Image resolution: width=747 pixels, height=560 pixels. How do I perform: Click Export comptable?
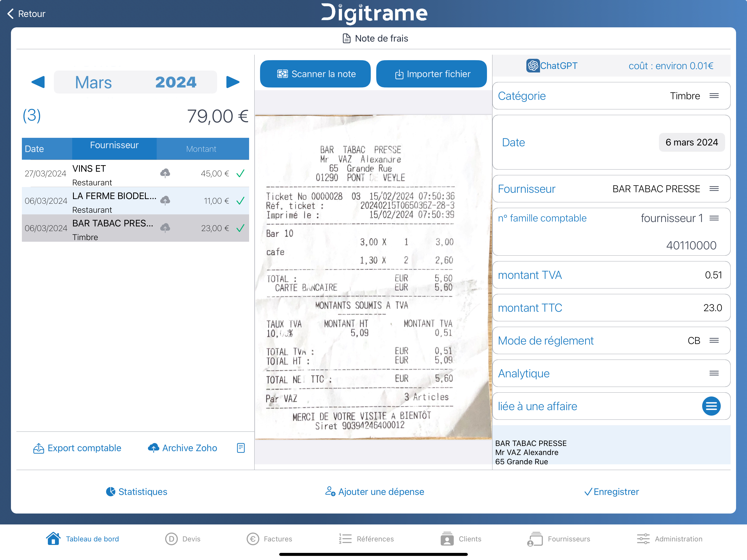77,448
